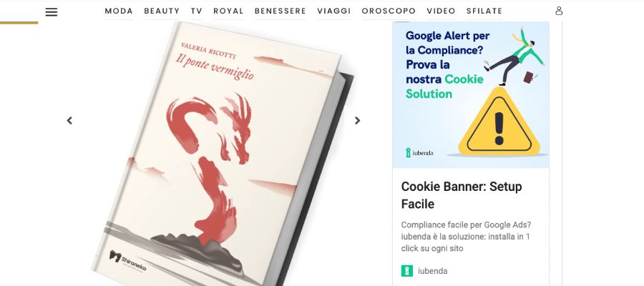Advance to next carousel image

(357, 120)
